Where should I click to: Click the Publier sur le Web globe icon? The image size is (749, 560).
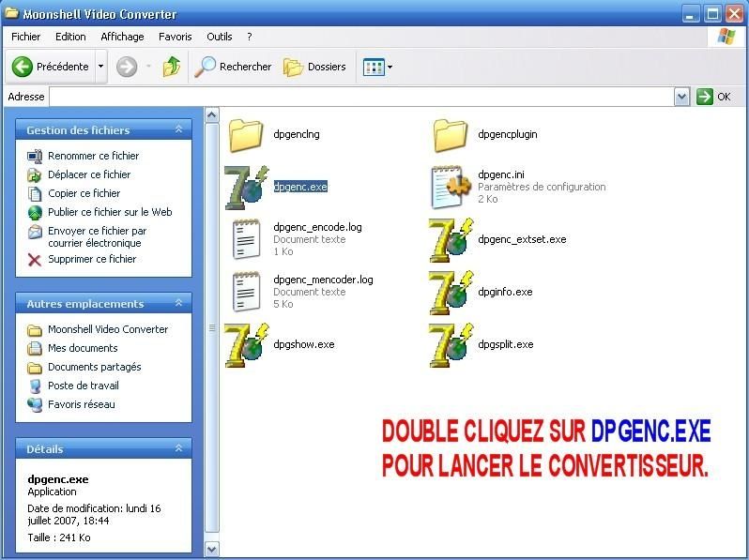[x=35, y=213]
